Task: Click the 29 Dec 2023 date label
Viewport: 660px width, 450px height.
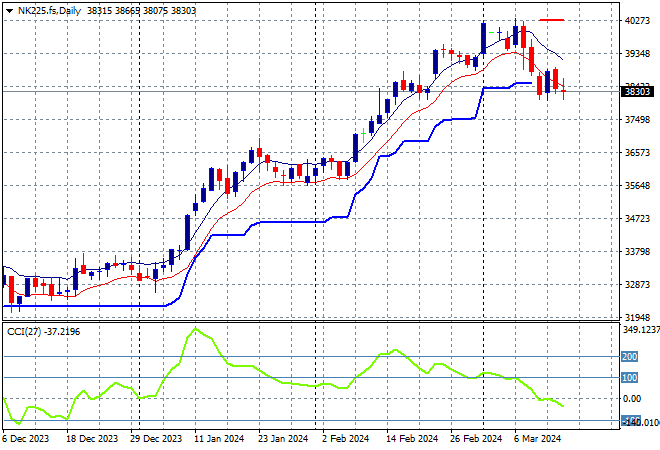Action: click(x=156, y=439)
